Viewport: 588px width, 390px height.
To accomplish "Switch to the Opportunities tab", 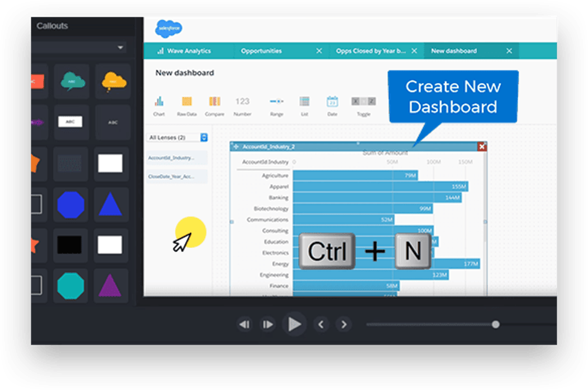I will point(261,51).
